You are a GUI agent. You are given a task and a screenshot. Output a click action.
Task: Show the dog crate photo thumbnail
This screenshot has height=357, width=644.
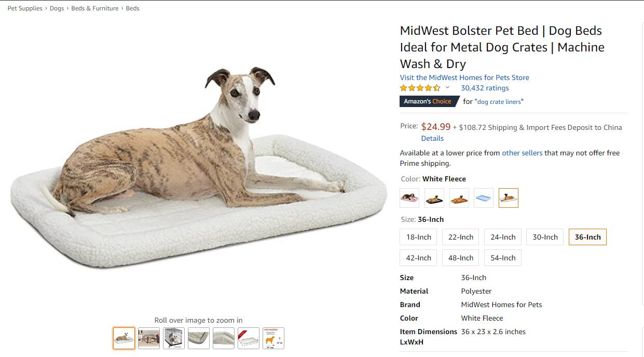pyautogui.click(x=174, y=338)
